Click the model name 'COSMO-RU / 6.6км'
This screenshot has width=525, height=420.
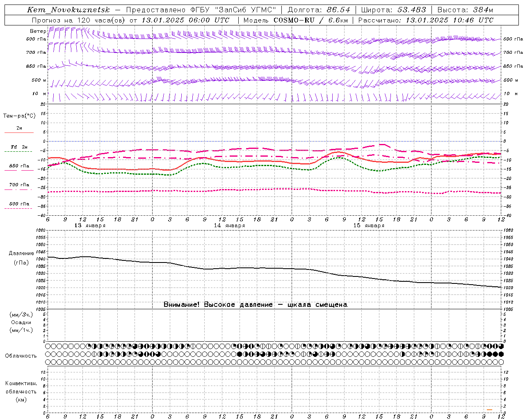(x=311, y=20)
